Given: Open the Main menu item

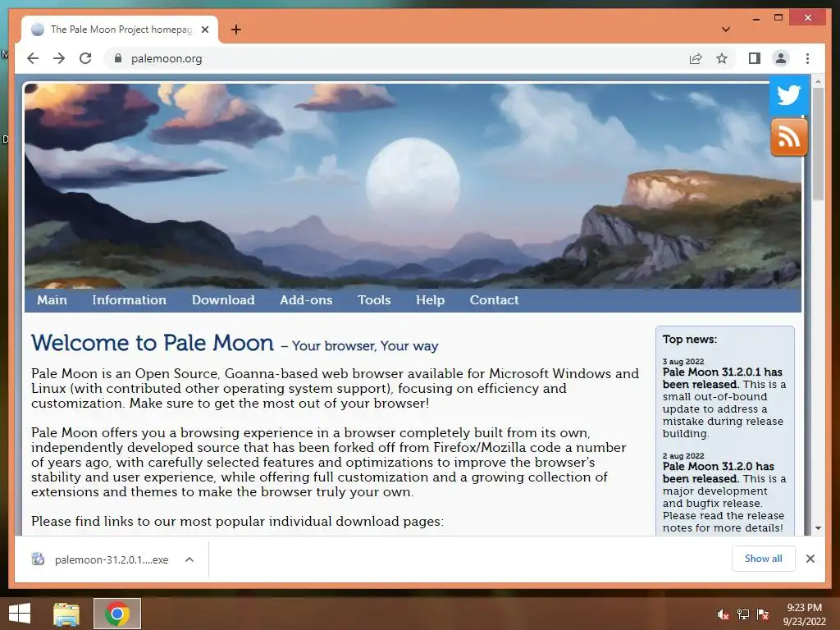Looking at the screenshot, I should click(x=52, y=300).
